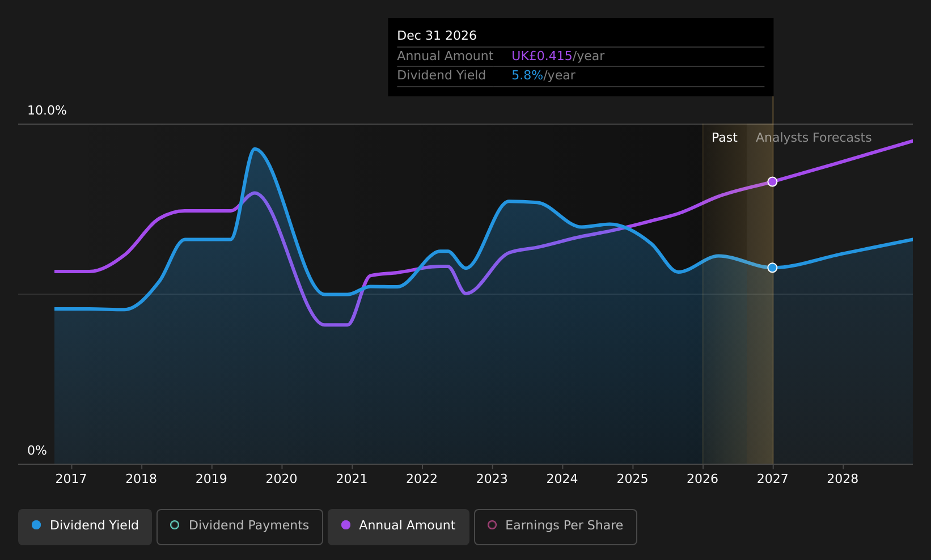931x560 pixels.
Task: Click the Dec 31 2026 tooltip date
Action: click(437, 36)
